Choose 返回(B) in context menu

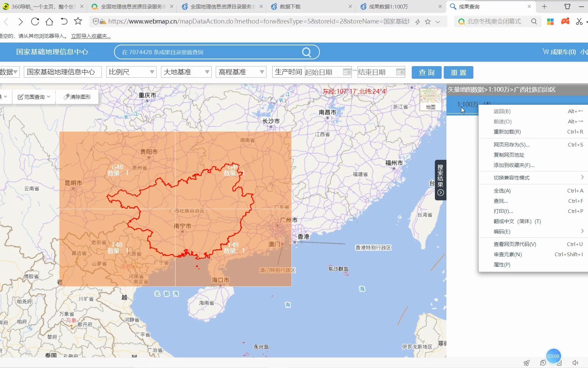[533, 111]
